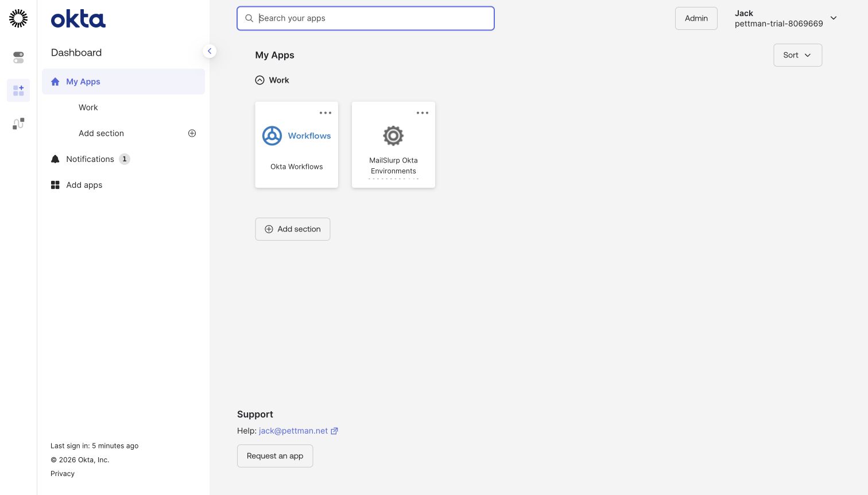Launch the Okta Workflows app
Image resolution: width=868 pixels, height=495 pixels.
coord(297,145)
